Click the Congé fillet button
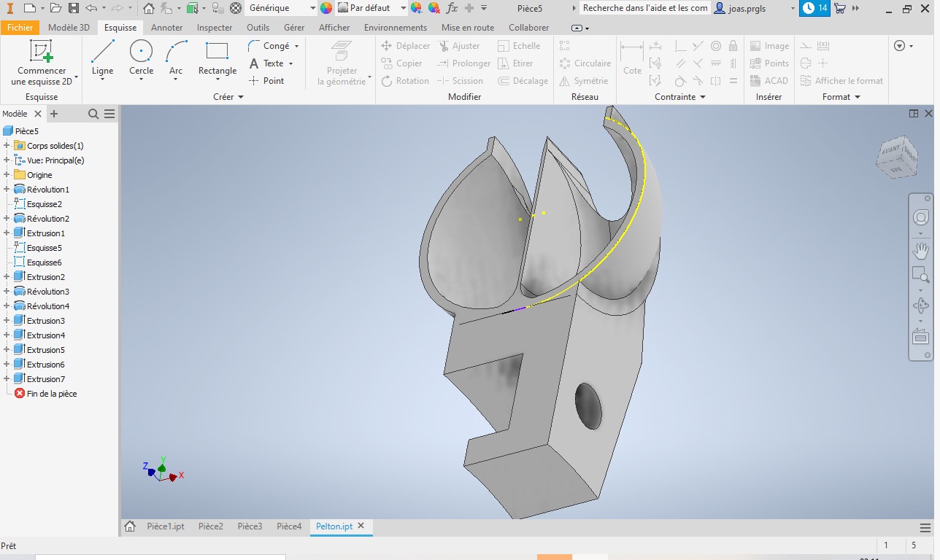The width and height of the screenshot is (940, 560). pos(275,46)
